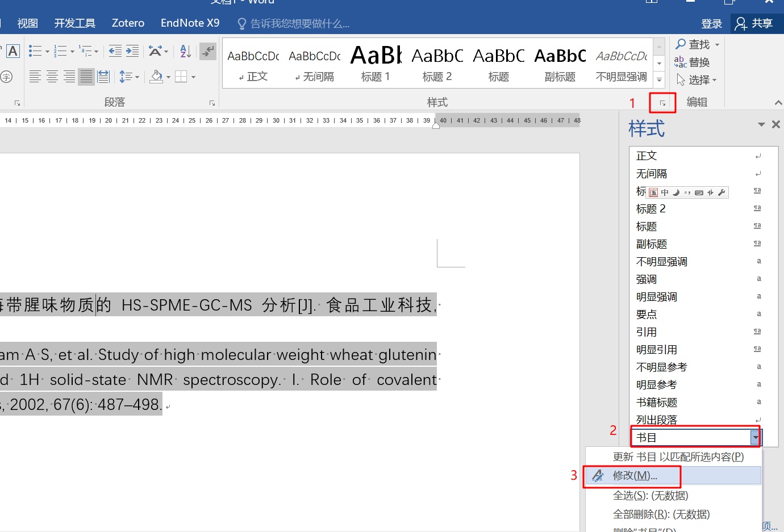The width and height of the screenshot is (784, 532).
Task: Toggle IME 中 Chinese/English mode
Action: 665,192
